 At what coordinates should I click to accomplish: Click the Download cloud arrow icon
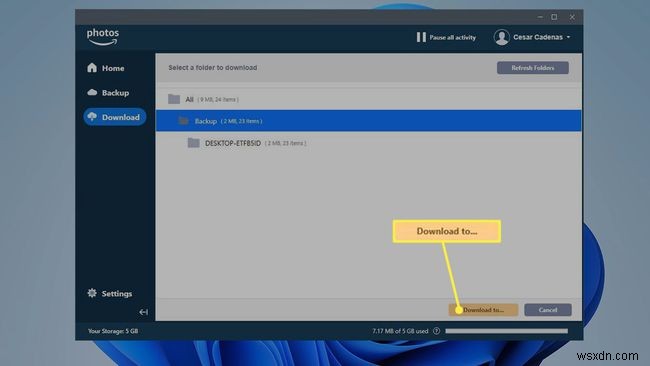click(92, 117)
